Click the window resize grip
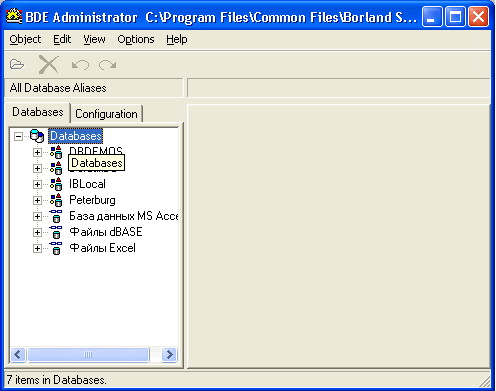This screenshot has height=391, width=496. (485, 382)
